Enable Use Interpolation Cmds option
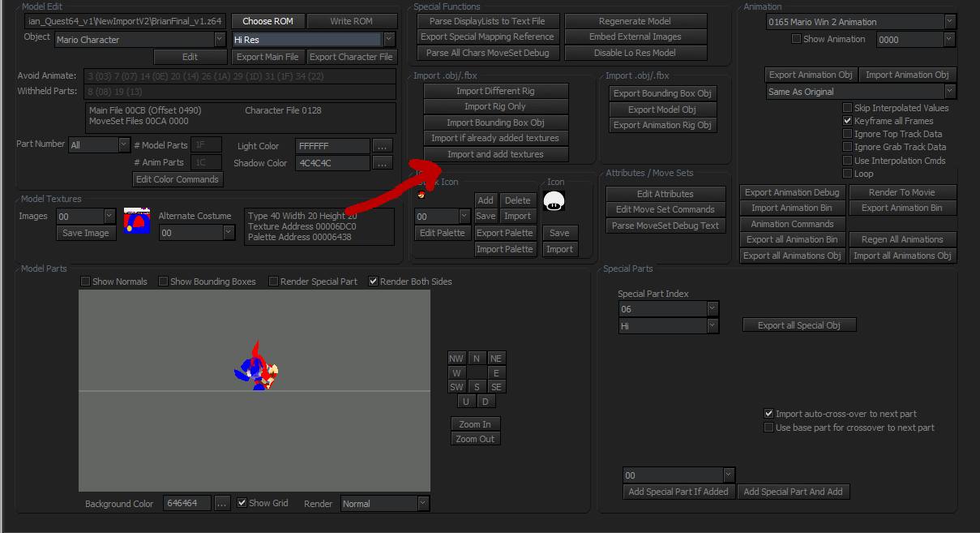The width and height of the screenshot is (980, 533). 848,161
